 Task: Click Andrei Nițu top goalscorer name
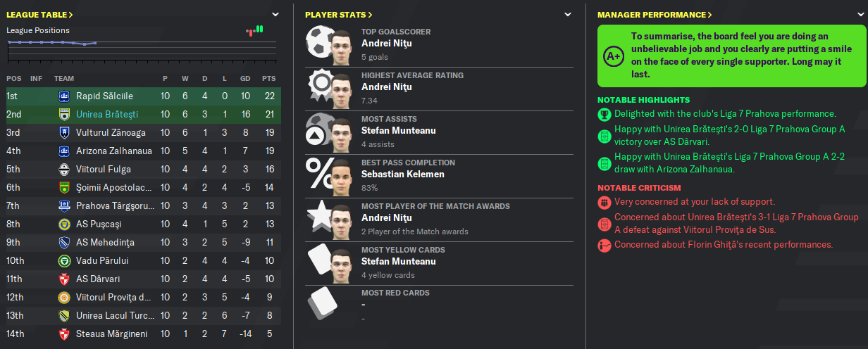click(x=386, y=44)
